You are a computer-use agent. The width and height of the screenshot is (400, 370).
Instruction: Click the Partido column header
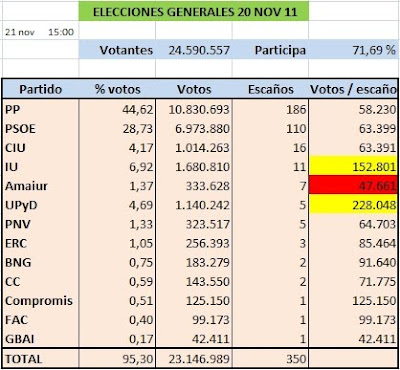[x=41, y=89]
